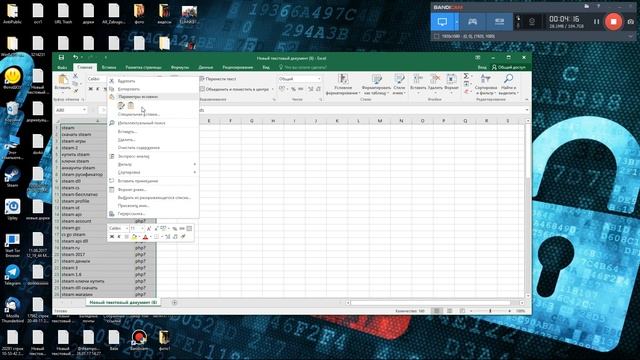Click zoom slider in status bar
The height and width of the screenshot is (360, 640).
click(x=490, y=311)
